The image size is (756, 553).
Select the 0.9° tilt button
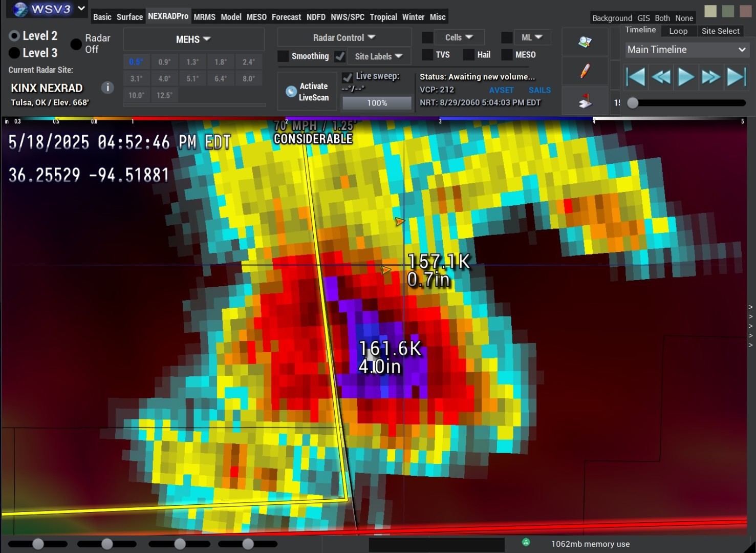[x=164, y=62]
